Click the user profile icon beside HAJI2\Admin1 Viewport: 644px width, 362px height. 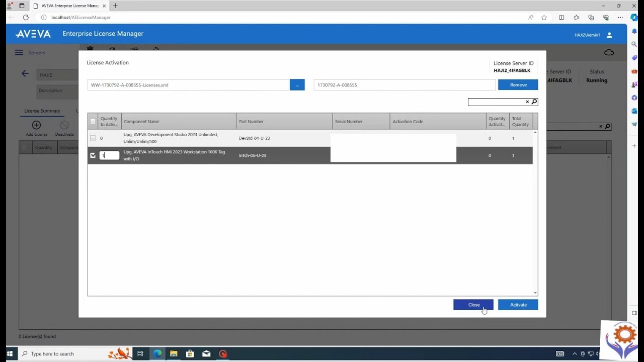click(609, 35)
